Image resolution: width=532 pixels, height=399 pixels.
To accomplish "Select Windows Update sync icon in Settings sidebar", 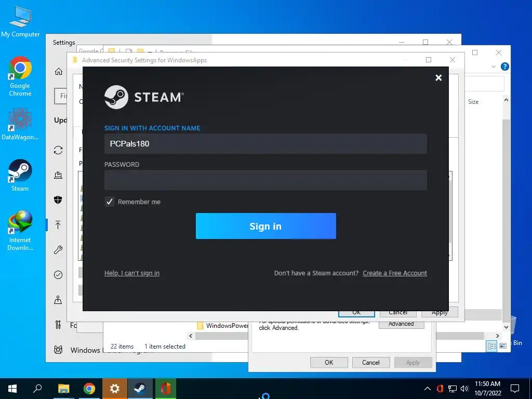I will 58,150.
